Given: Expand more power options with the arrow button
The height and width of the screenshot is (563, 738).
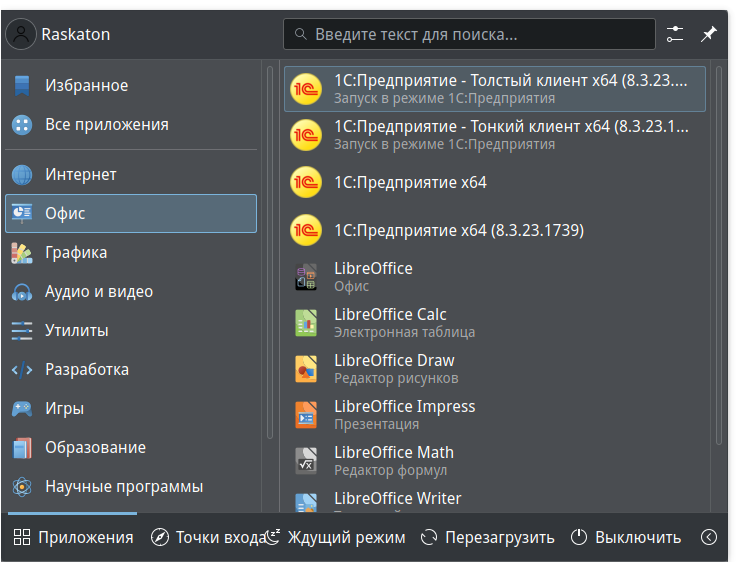Looking at the screenshot, I should [708, 537].
